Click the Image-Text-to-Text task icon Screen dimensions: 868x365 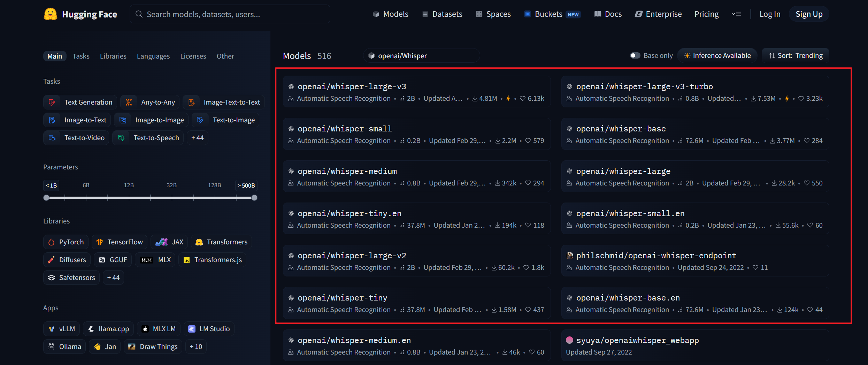(191, 102)
